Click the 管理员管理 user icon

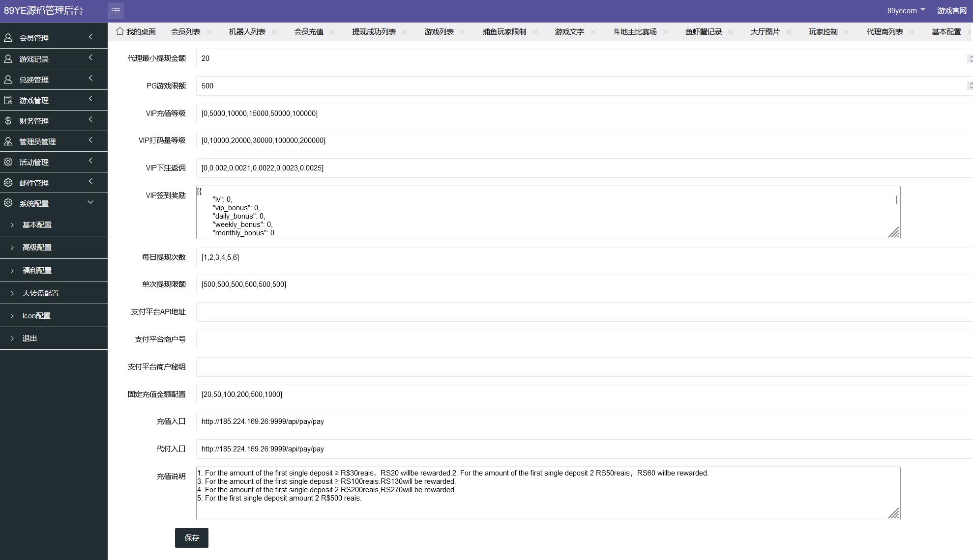click(8, 141)
